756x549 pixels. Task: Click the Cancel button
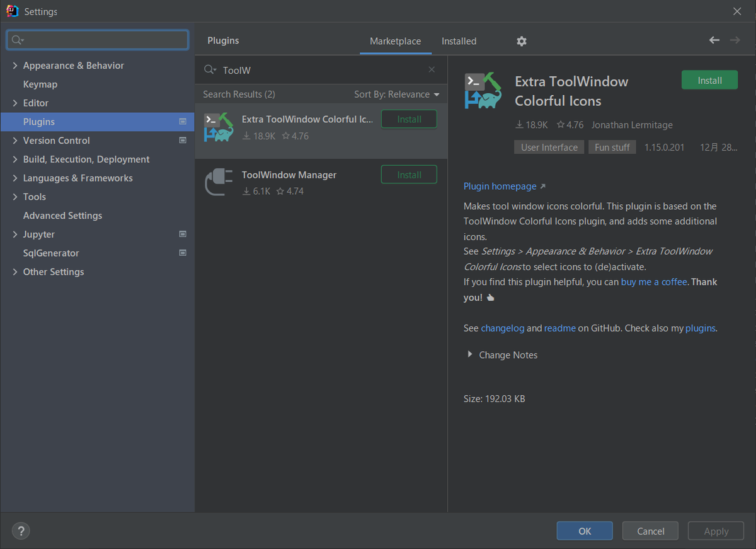(x=650, y=531)
